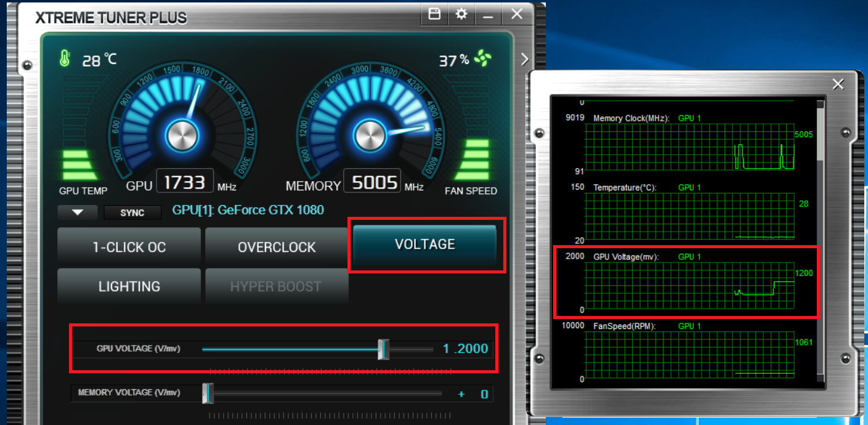Close the Xtreme Tuner Plus window

[517, 14]
